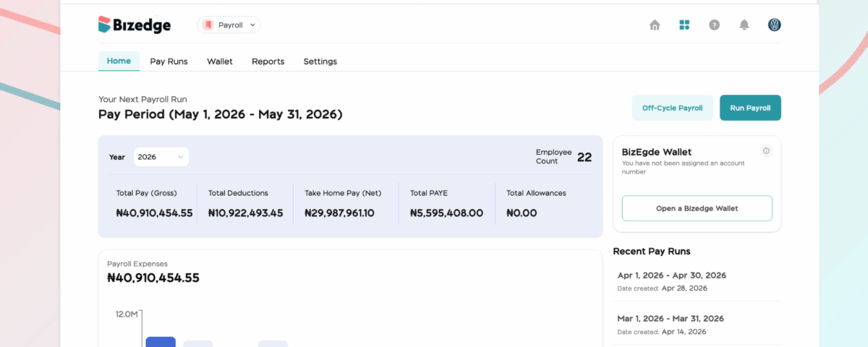Open the notifications bell
868x347 pixels.
pyautogui.click(x=744, y=25)
